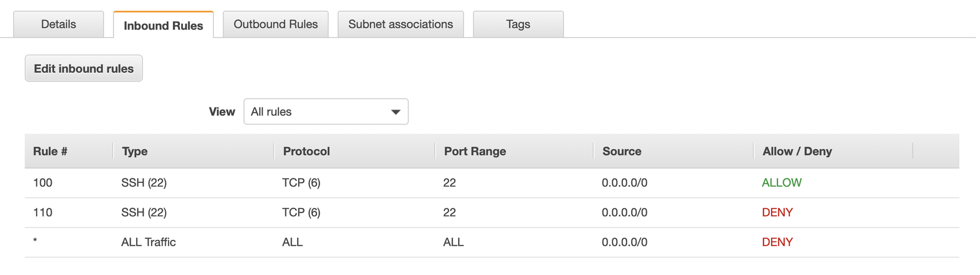Click the Source column header

[622, 151]
